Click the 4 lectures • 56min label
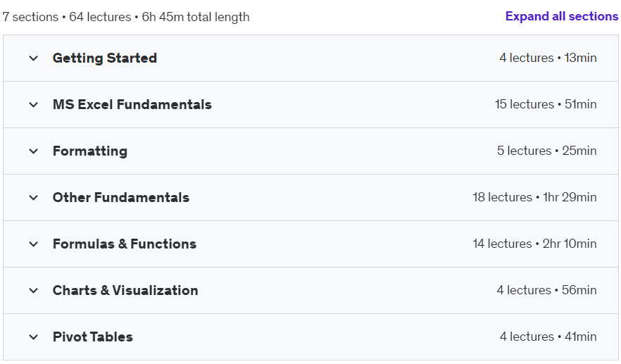The width and height of the screenshot is (621, 364). (x=547, y=290)
